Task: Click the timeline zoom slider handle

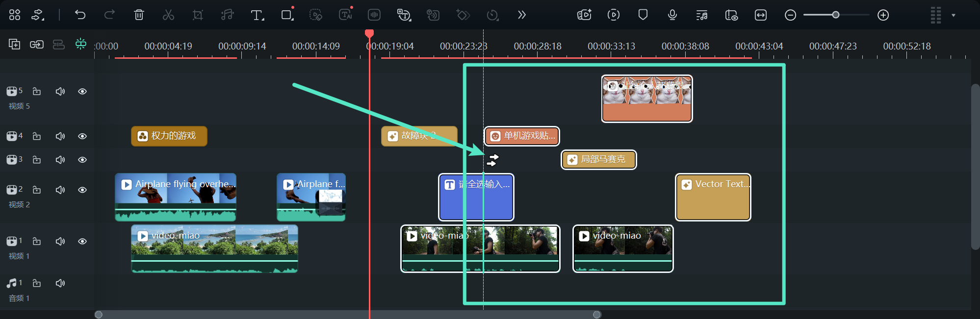Action: 835,15
